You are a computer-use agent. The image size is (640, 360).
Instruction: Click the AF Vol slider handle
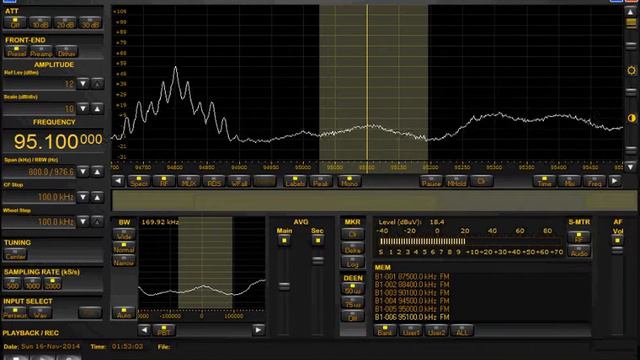(618, 250)
